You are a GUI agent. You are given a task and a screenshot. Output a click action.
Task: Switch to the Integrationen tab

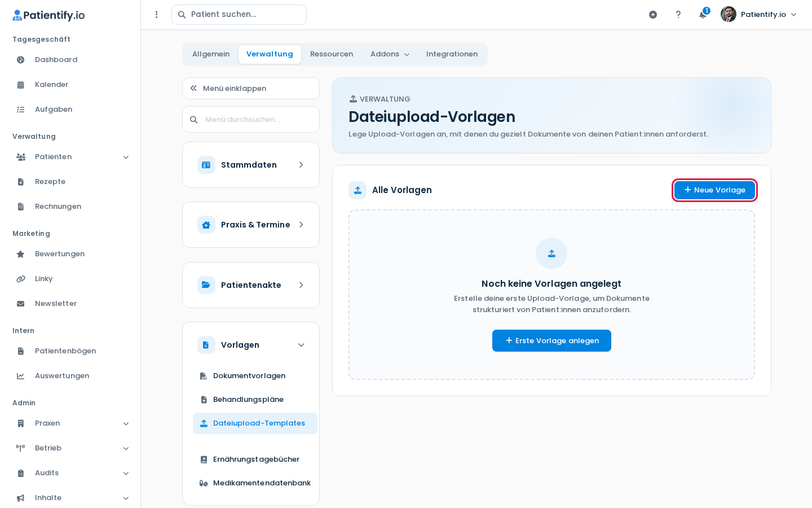tap(452, 54)
